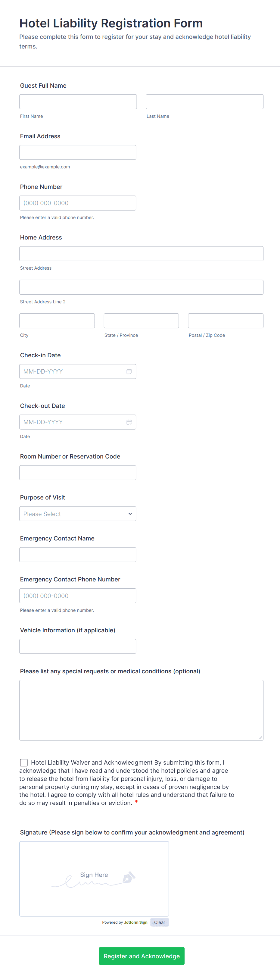Select the Email Address input

78,152
